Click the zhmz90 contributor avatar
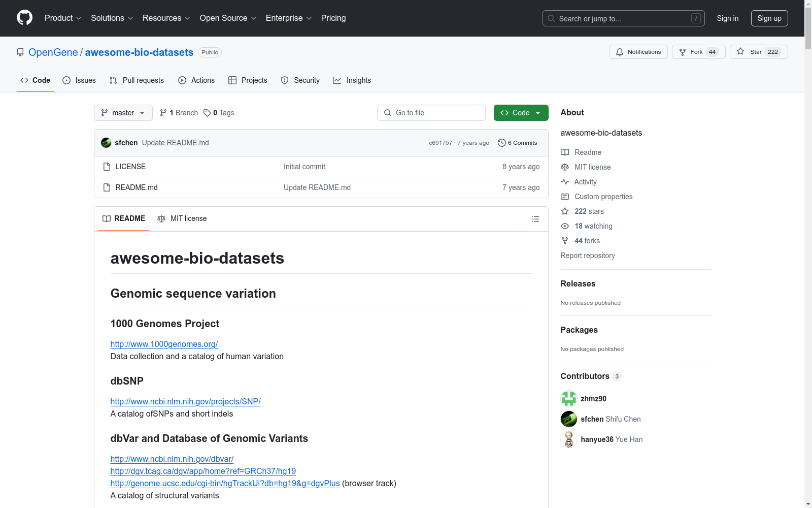 coord(569,399)
